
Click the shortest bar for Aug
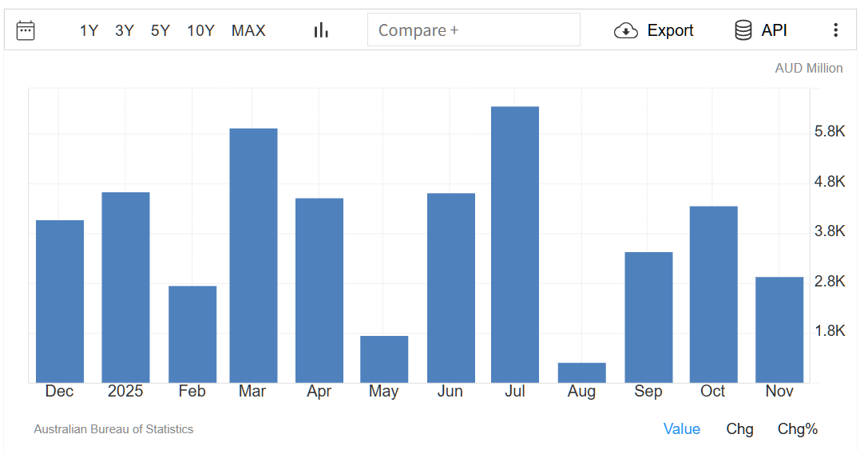[581, 373]
